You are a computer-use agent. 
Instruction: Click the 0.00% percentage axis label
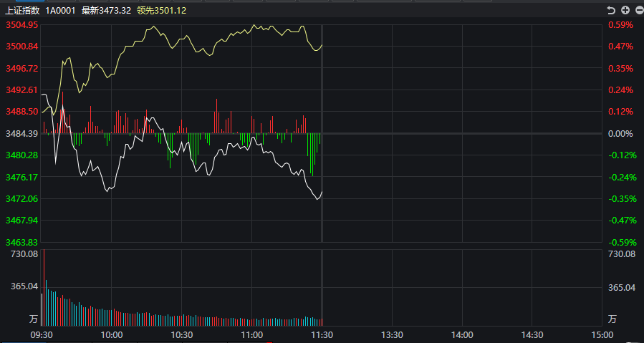pyautogui.click(x=620, y=134)
